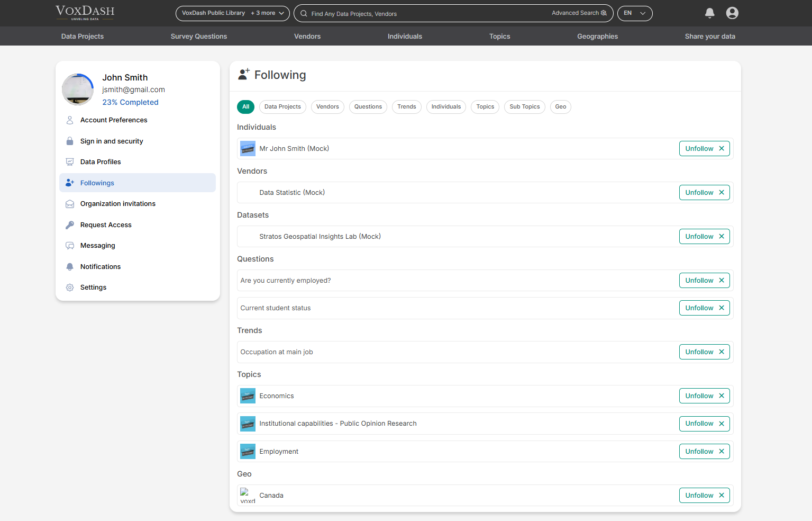Screen dimensions: 812x521
Task: Click the Request Access key icon
Action: 70,225
